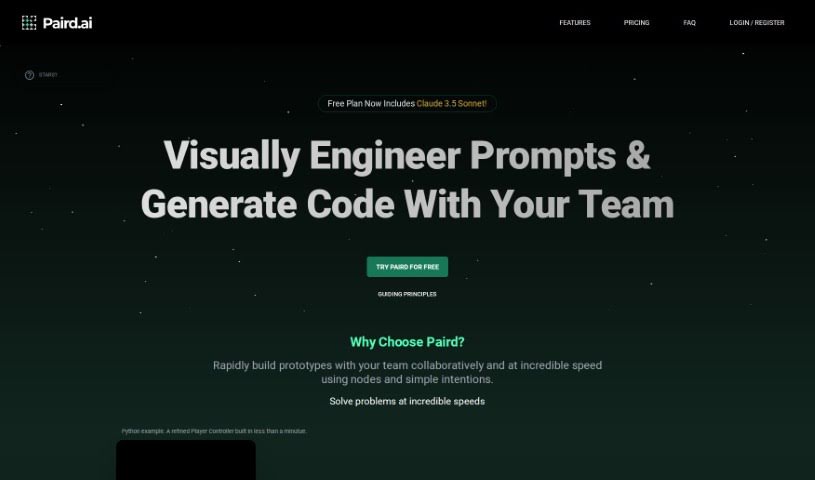Click the Paird.ai brand name

pos(68,23)
